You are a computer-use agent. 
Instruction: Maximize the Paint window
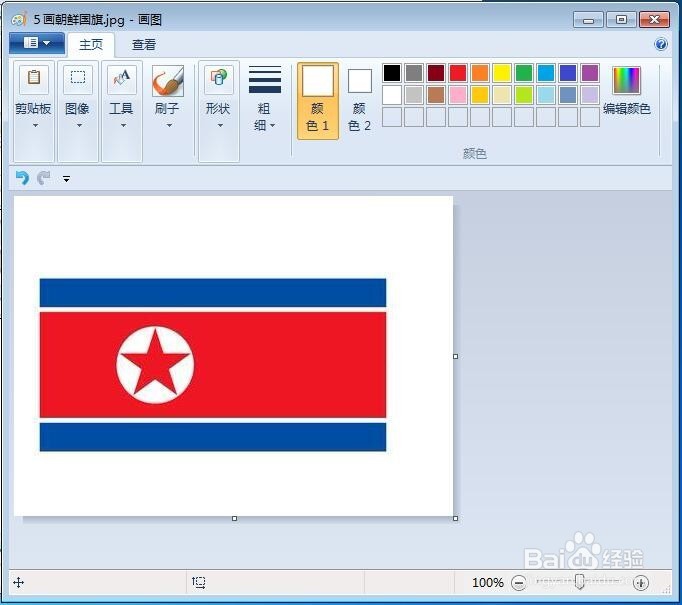click(x=621, y=20)
